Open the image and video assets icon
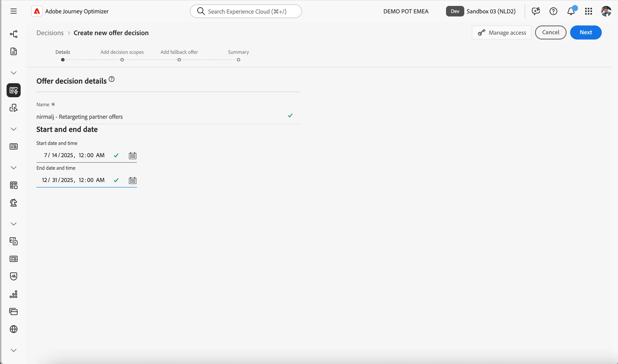This screenshot has height=364, width=618. (13, 241)
